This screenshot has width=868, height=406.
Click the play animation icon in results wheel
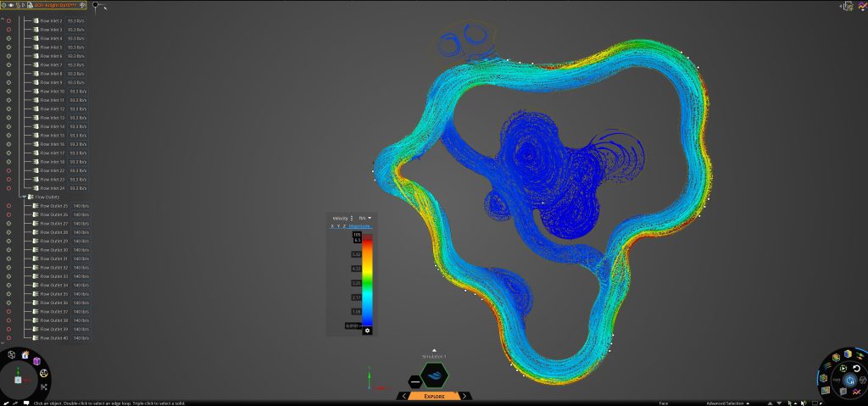[x=843, y=369]
